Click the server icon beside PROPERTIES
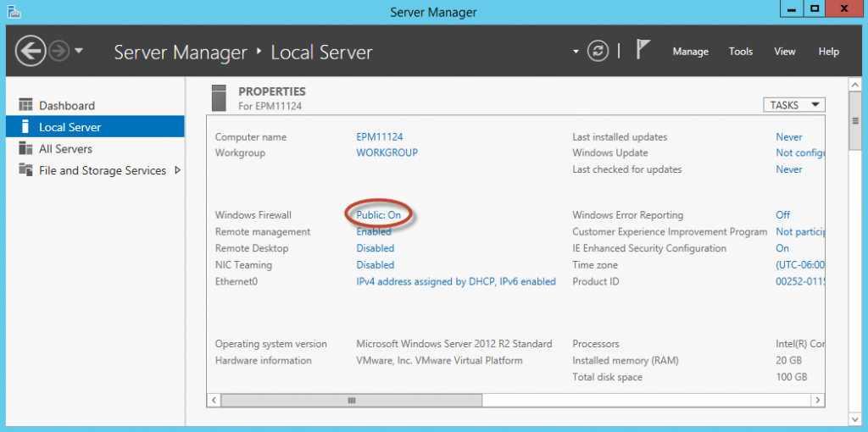The height and width of the screenshot is (432, 868). tap(220, 98)
